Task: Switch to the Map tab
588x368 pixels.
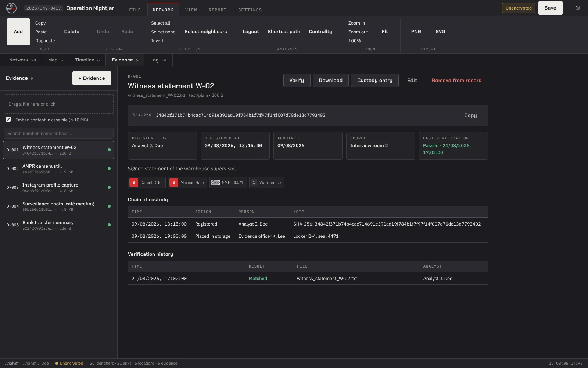Action: click(x=55, y=60)
